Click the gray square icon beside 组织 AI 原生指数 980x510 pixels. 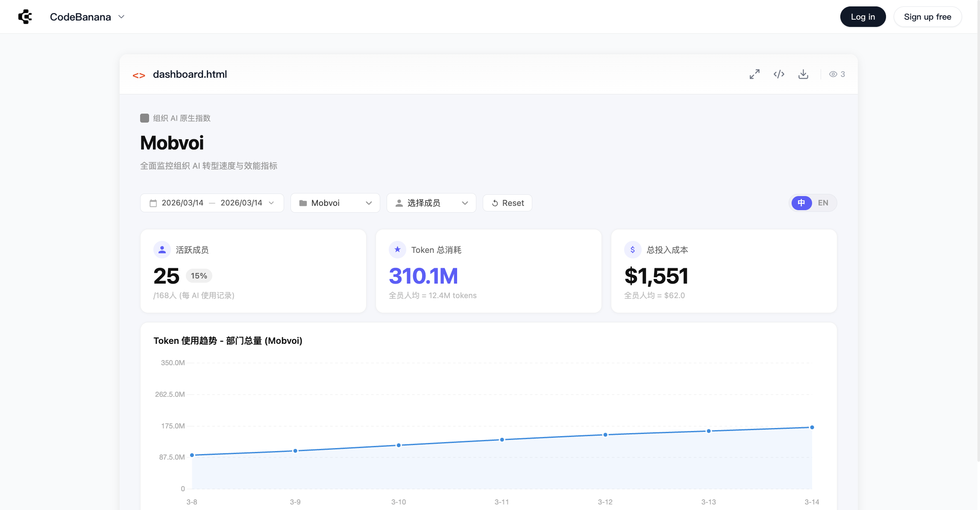(144, 118)
